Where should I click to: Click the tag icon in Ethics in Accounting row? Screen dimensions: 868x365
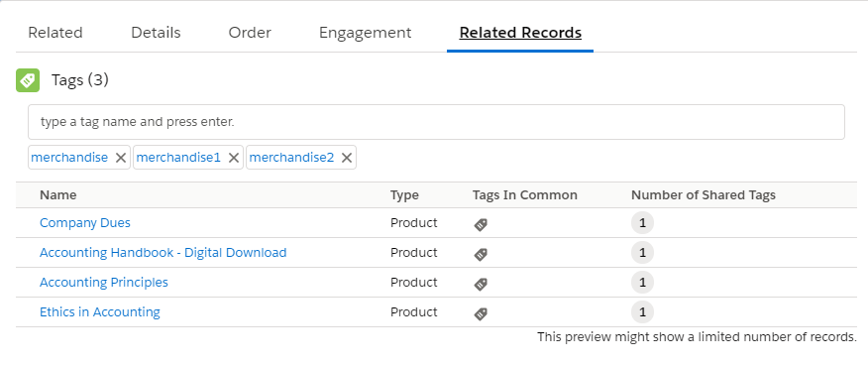coord(481,313)
